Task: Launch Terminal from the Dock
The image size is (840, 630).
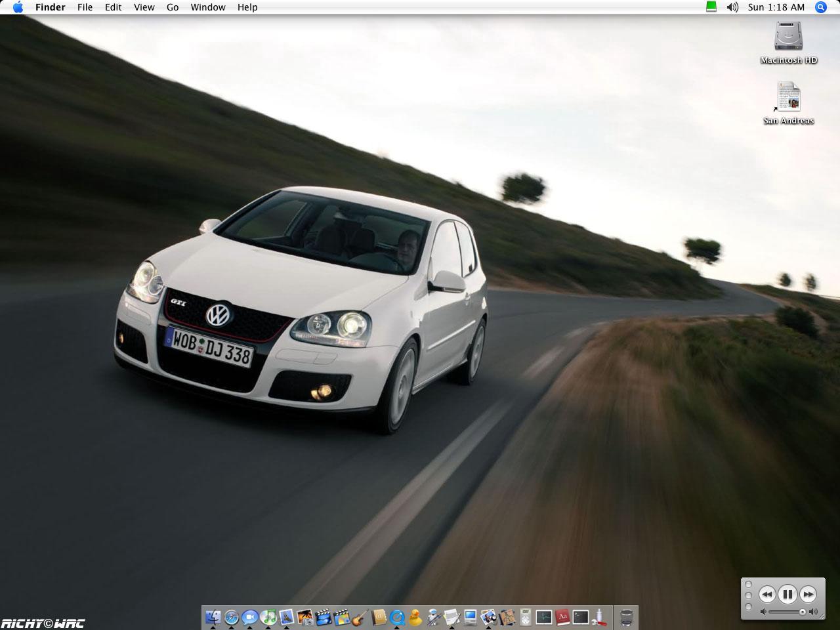Action: [580, 617]
